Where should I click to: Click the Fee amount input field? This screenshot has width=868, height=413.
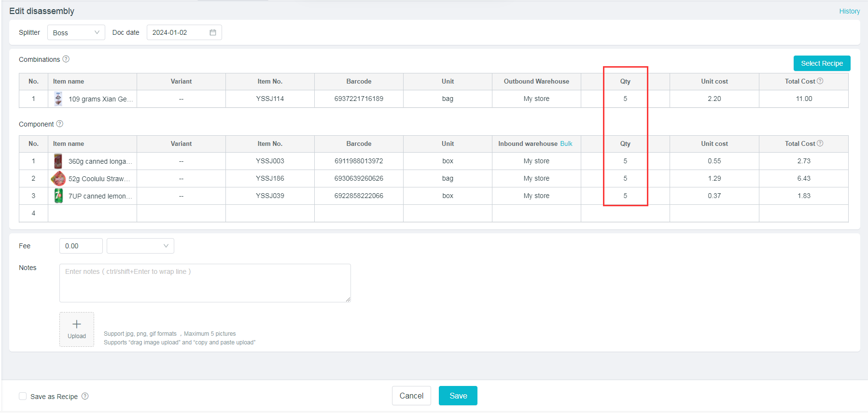point(81,246)
